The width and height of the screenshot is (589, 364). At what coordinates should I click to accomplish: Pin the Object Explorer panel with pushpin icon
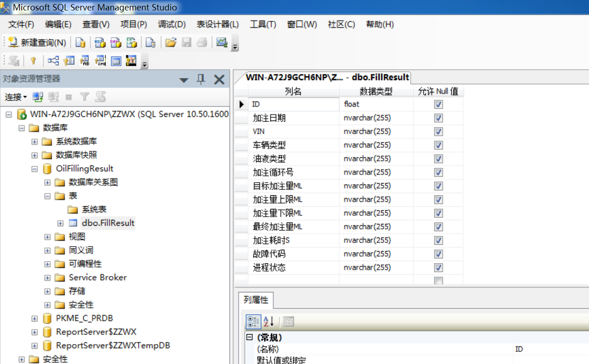click(x=201, y=80)
